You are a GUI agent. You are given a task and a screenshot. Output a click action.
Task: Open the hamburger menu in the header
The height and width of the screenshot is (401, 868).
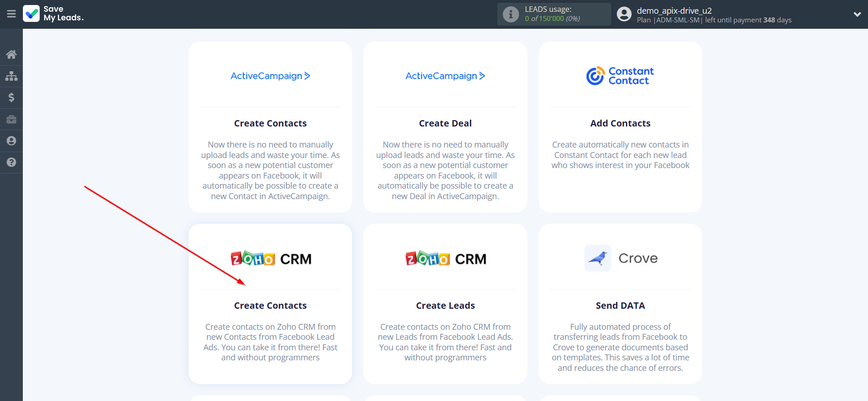[11, 14]
